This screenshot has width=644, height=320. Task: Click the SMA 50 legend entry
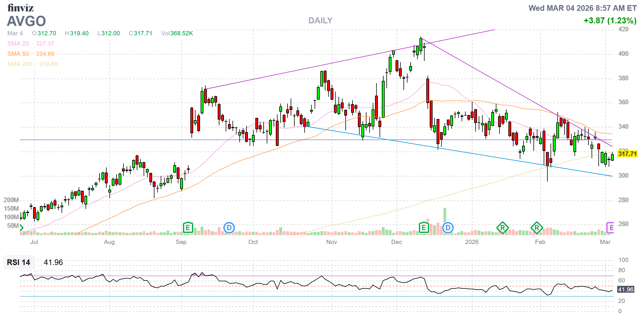point(18,54)
